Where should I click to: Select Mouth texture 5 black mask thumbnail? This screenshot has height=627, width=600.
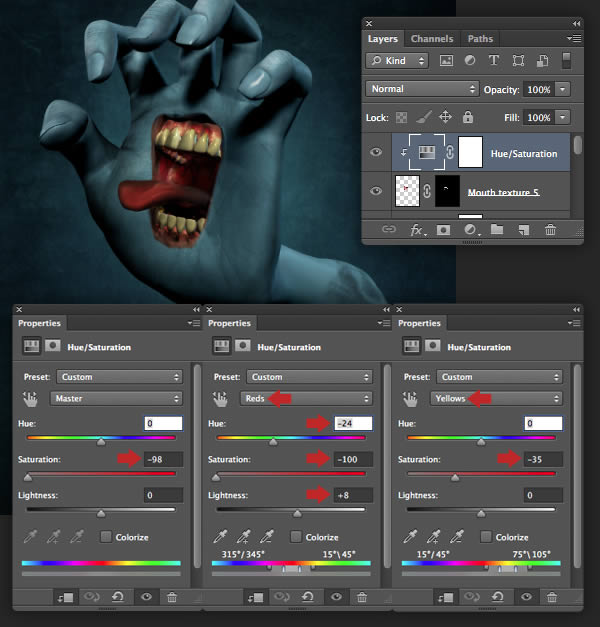tap(447, 191)
